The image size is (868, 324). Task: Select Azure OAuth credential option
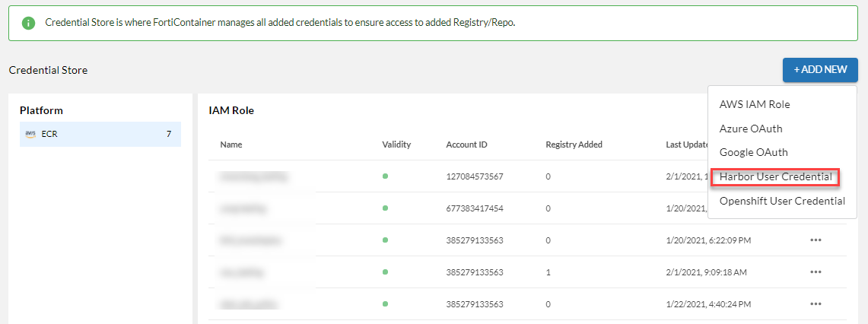pos(751,129)
